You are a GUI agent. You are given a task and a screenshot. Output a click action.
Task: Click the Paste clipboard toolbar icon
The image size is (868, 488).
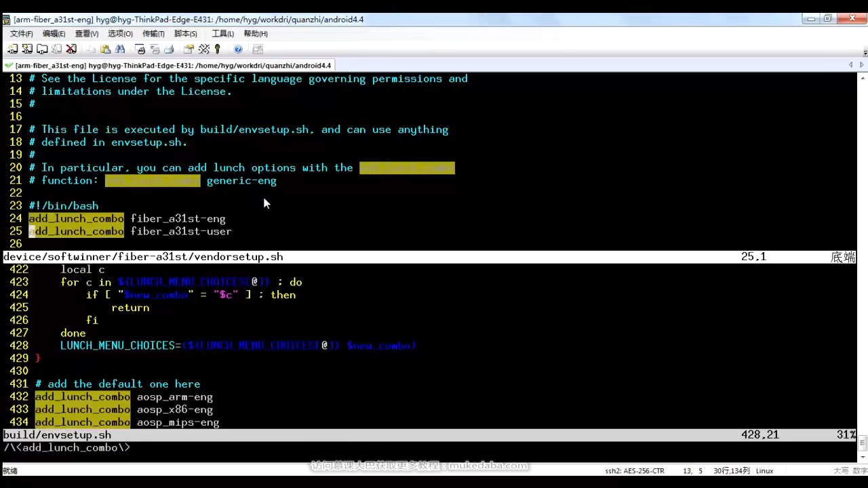click(x=105, y=49)
